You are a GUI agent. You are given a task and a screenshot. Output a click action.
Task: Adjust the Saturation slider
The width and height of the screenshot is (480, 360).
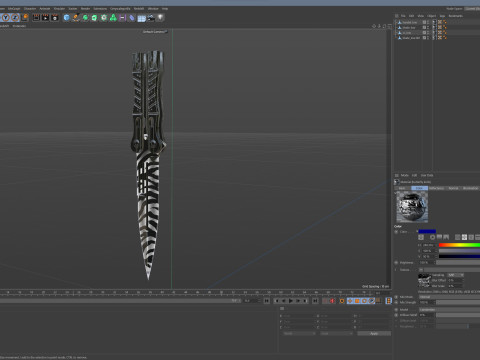pos(459,251)
